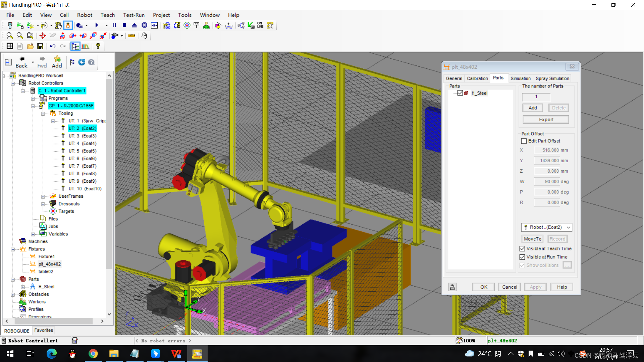Click the MoveTo button
Screen dimensions: 644x362
533,239
